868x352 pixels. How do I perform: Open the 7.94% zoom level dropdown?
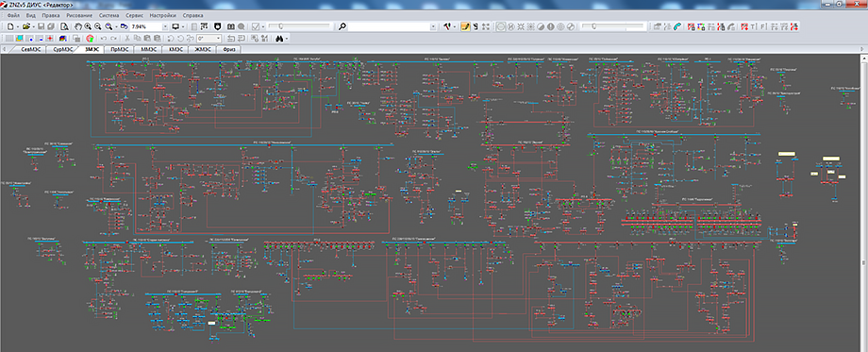pos(165,26)
